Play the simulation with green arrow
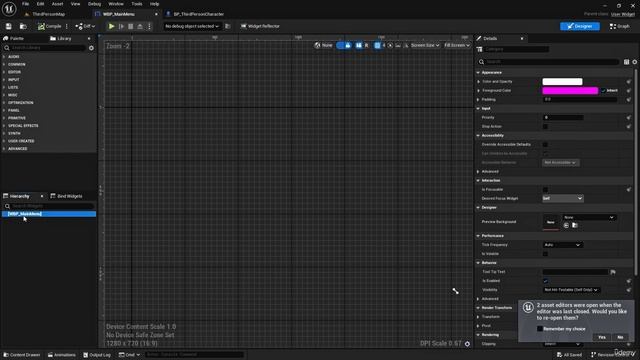 point(111,26)
